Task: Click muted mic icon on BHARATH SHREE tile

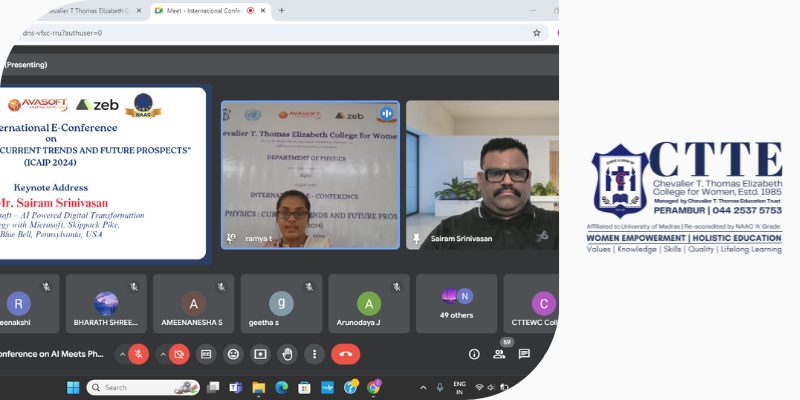Action: [x=134, y=287]
